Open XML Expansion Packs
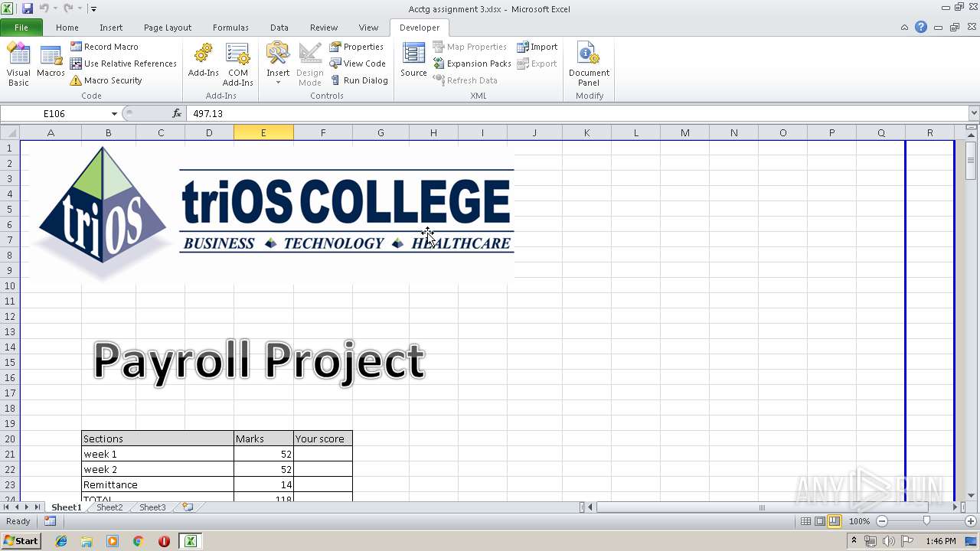The width and height of the screenshot is (980, 551). coord(472,64)
